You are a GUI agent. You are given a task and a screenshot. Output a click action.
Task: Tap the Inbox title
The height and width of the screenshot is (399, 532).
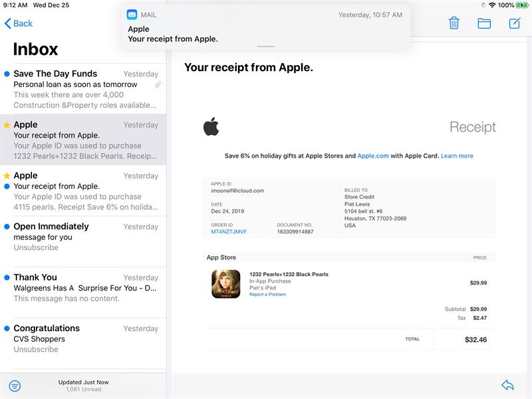[35, 49]
